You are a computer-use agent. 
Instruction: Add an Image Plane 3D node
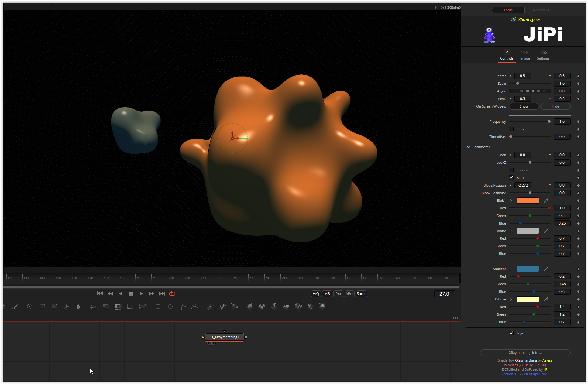249,306
